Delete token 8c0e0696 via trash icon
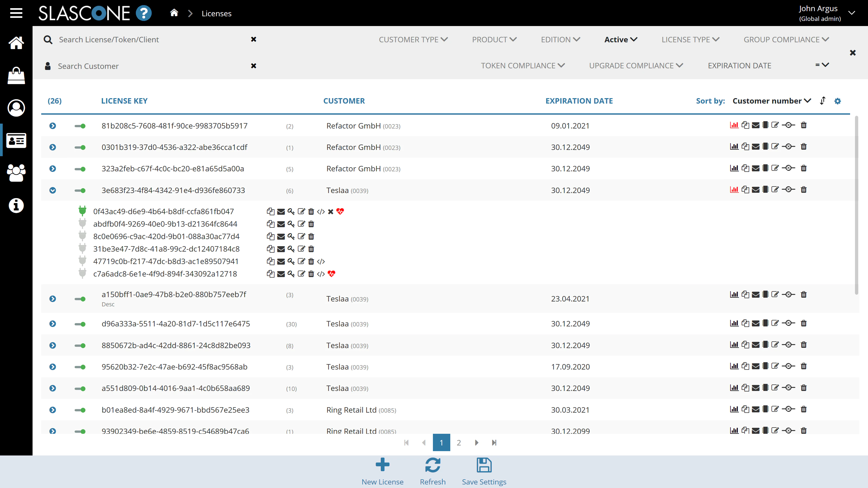Image resolution: width=868 pixels, height=488 pixels. point(311,236)
